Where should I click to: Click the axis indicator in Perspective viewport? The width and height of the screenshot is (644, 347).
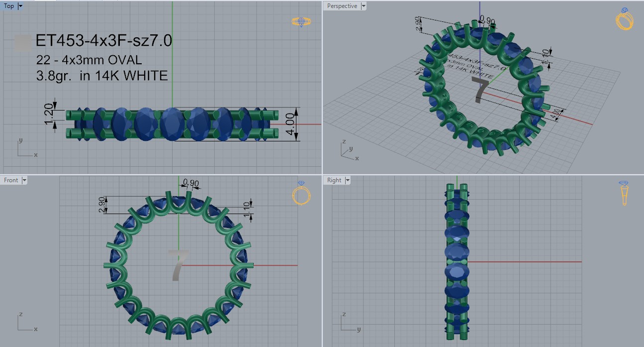click(349, 150)
